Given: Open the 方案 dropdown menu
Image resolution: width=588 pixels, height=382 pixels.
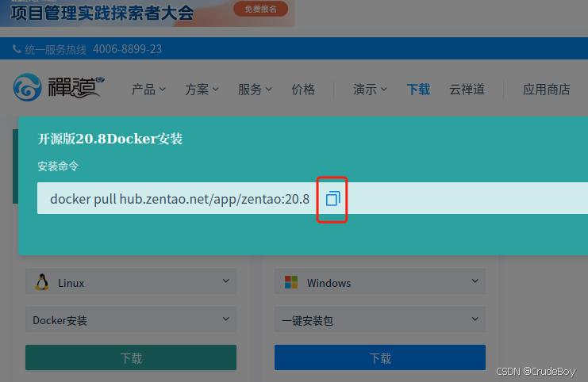Looking at the screenshot, I should (202, 90).
